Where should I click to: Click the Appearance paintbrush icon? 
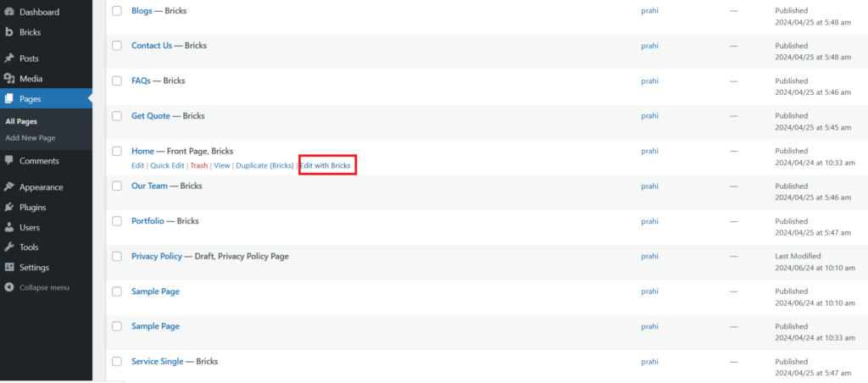tap(8, 187)
